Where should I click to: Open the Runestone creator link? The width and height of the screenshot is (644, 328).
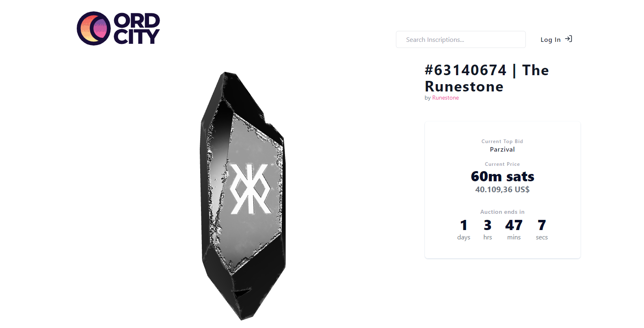coord(445,98)
